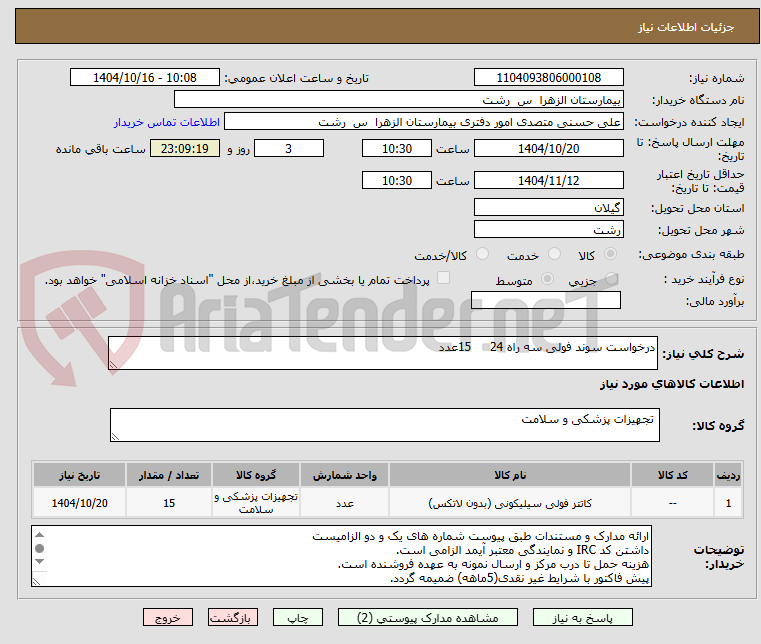Click the validity time 10:30 field on the 1404/11/12 row

[x=397, y=180]
